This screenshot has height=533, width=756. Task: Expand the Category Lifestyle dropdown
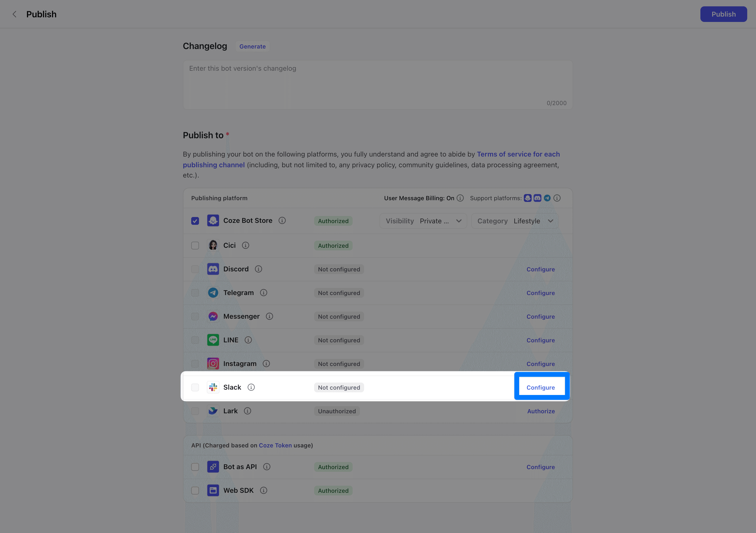(x=515, y=221)
